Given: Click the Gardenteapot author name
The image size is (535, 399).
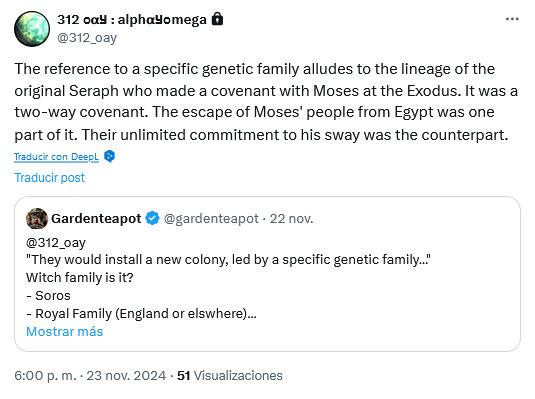Looking at the screenshot, I should 96,218.
